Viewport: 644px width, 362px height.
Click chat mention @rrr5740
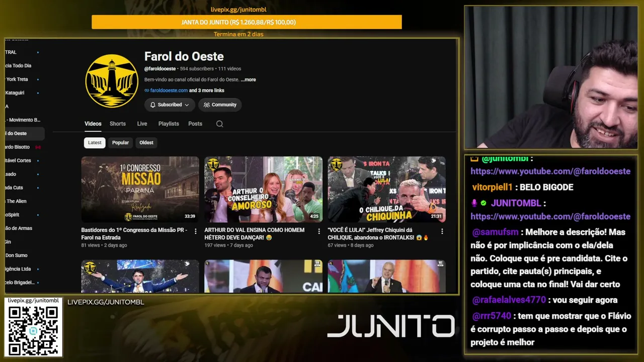coord(492,316)
